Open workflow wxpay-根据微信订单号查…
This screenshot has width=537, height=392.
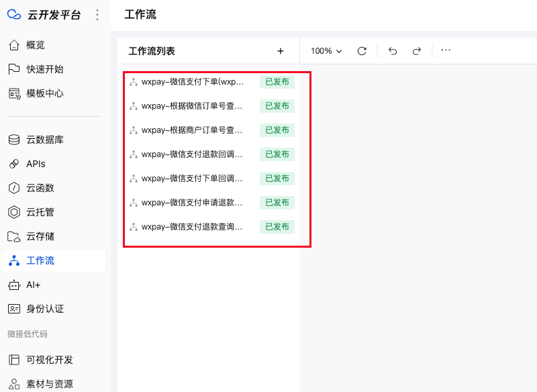pos(192,106)
